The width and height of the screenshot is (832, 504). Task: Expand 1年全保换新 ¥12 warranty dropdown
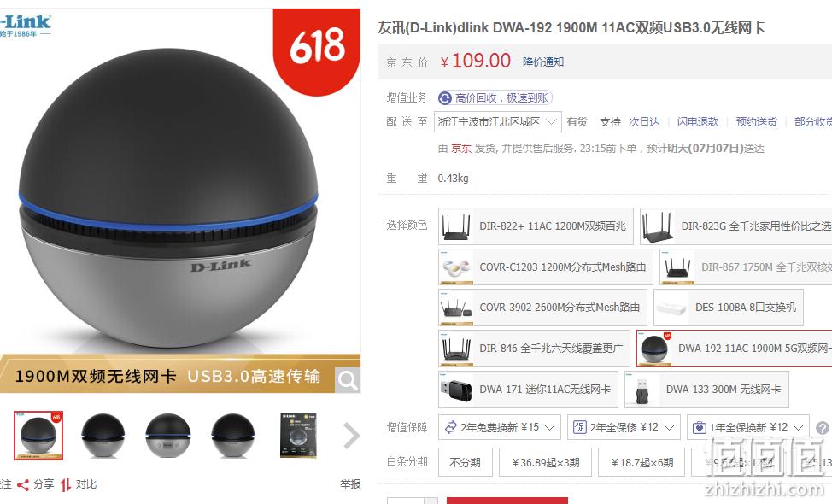pos(747,427)
